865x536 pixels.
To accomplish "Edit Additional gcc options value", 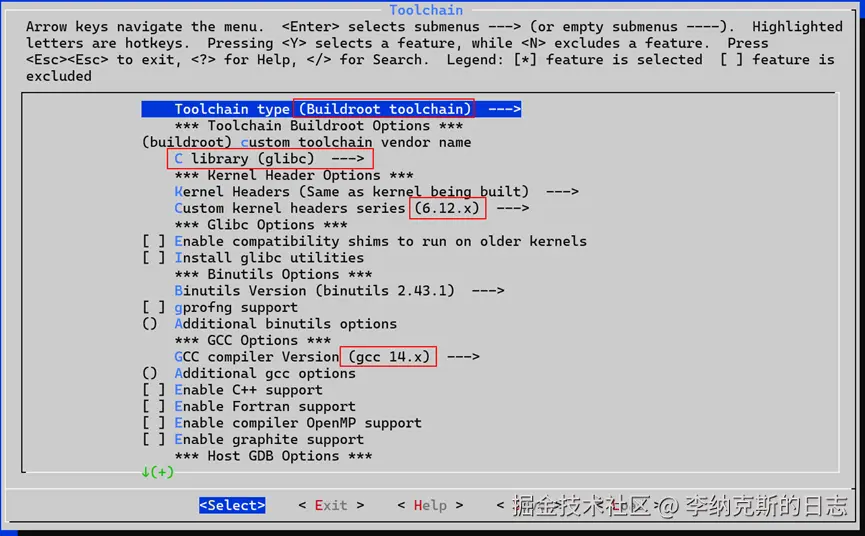I will (249, 373).
